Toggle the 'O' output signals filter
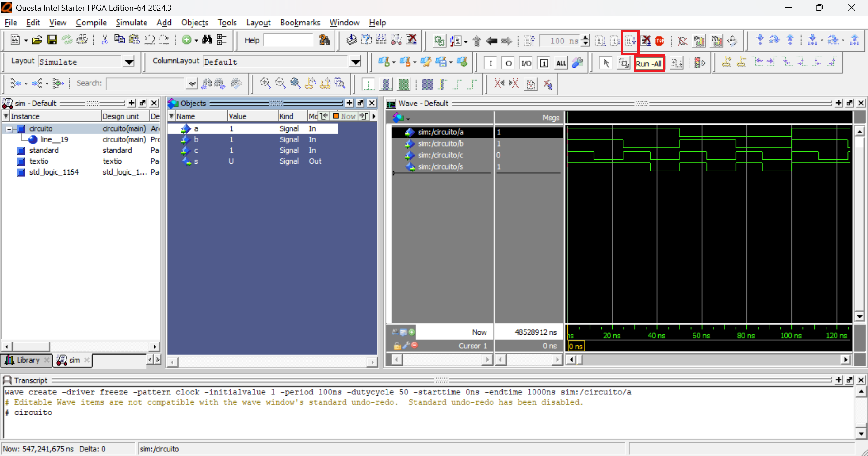Viewport: 868px width, 456px height. [508, 63]
